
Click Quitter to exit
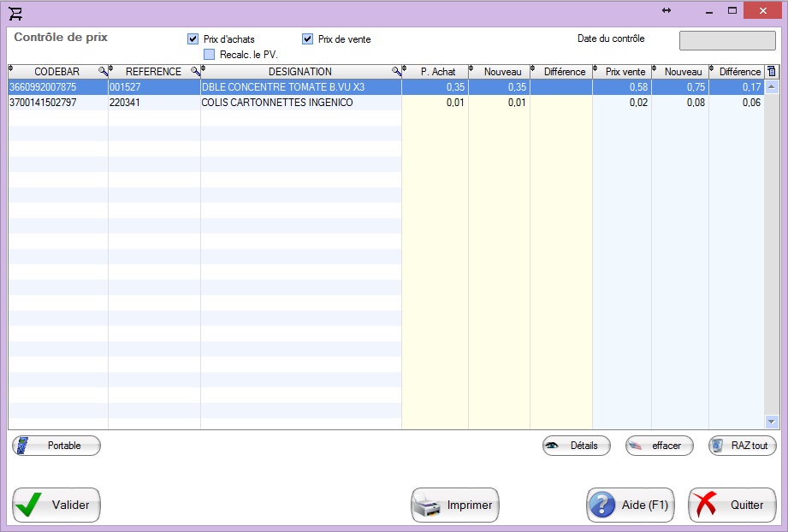tap(732, 505)
